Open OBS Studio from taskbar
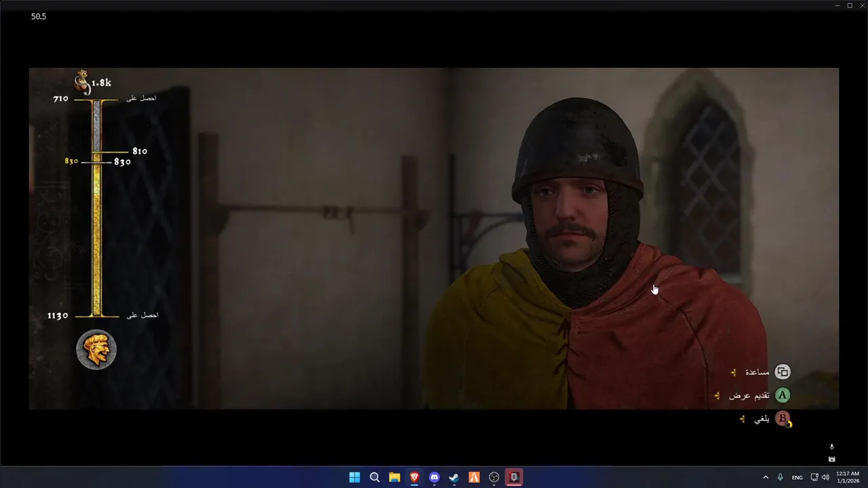The height and width of the screenshot is (488, 868). pyautogui.click(x=494, y=477)
